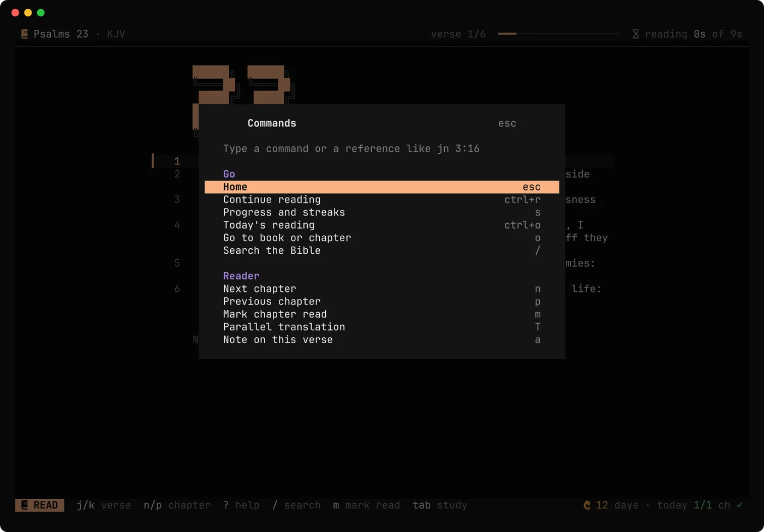The image size is (764, 532).
Task: Click the verse 1/6 indicator
Action: (x=458, y=34)
